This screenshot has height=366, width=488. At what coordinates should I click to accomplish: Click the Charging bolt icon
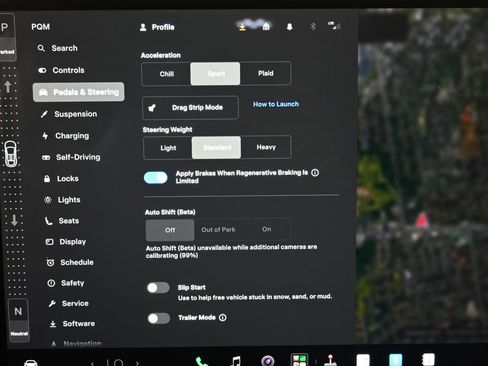pyautogui.click(x=45, y=136)
